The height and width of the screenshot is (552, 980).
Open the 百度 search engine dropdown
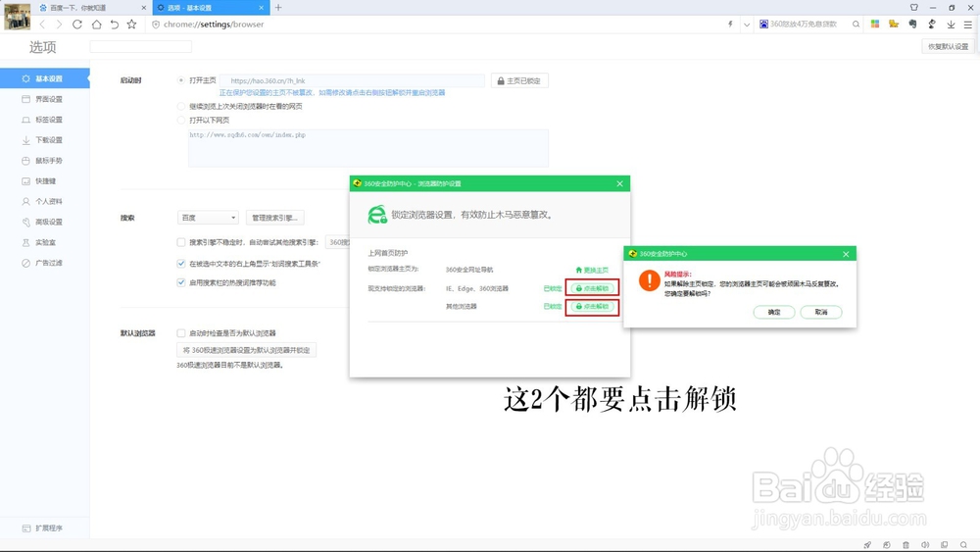click(208, 218)
